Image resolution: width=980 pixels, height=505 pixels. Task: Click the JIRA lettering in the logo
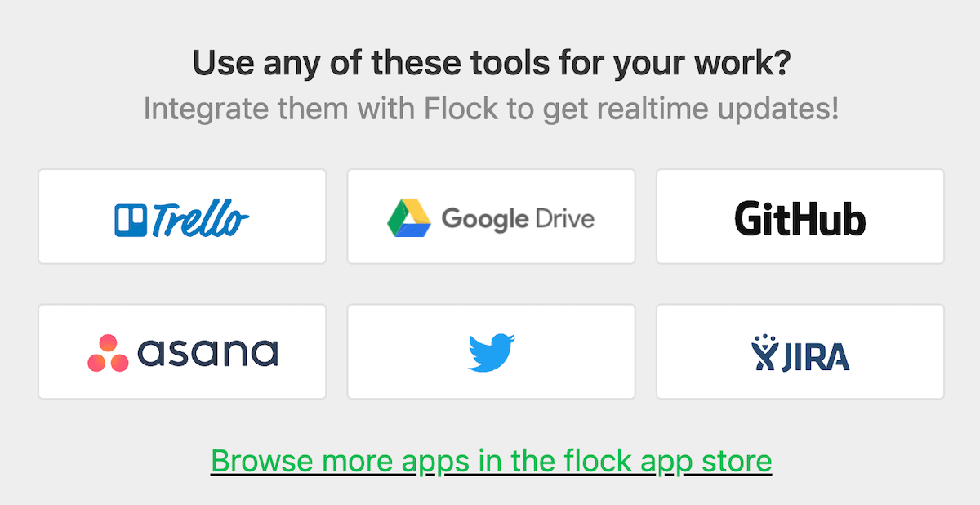(813, 356)
